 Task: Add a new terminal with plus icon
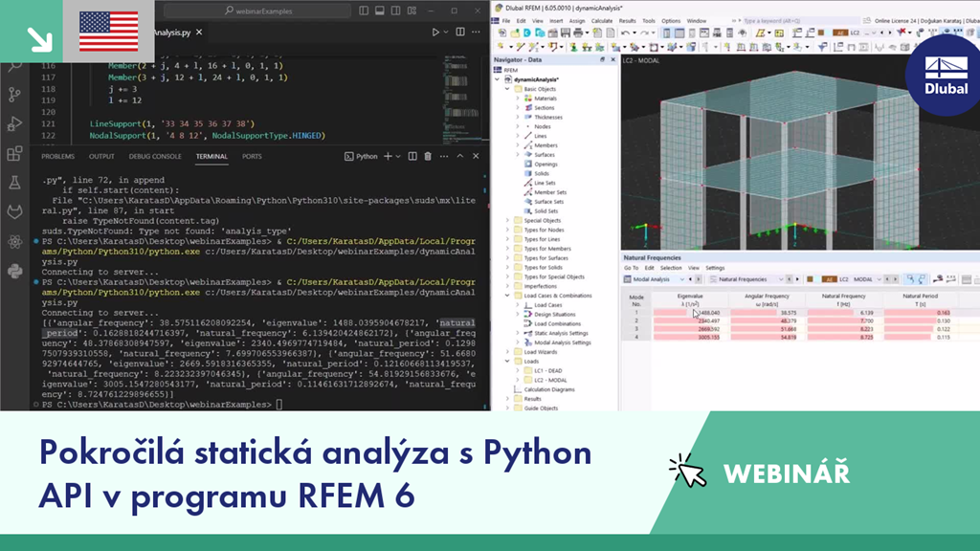click(x=388, y=156)
